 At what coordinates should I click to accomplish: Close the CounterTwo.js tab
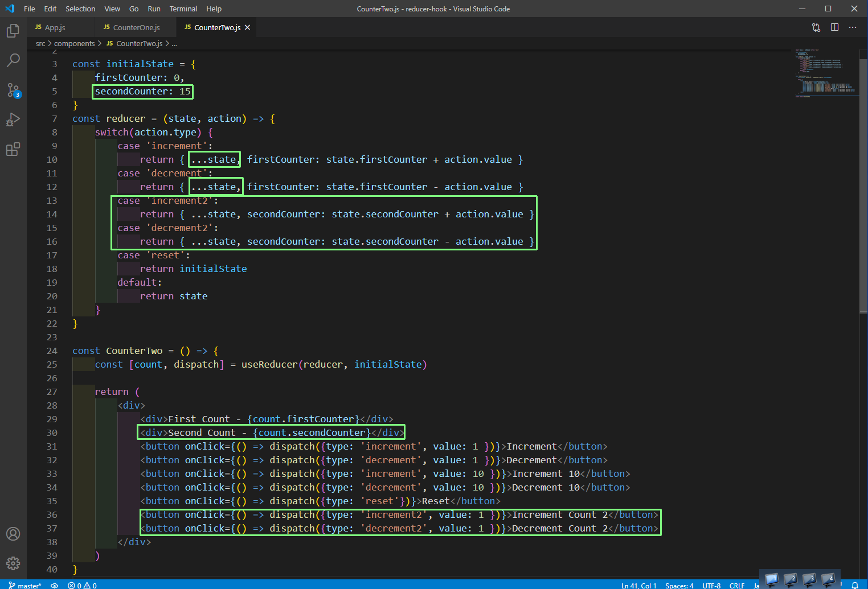pos(247,27)
